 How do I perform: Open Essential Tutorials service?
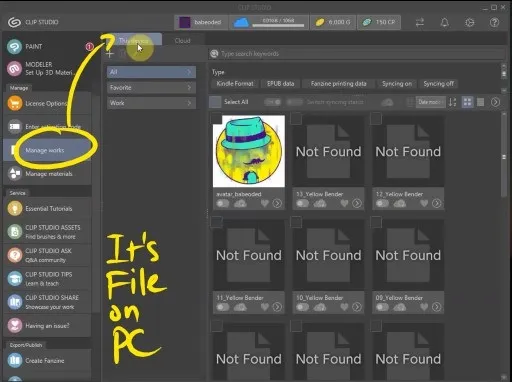pyautogui.click(x=47, y=209)
